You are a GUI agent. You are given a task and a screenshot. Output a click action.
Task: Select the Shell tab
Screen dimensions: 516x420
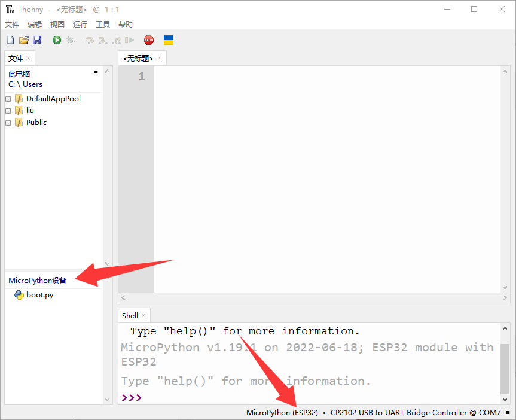click(130, 315)
